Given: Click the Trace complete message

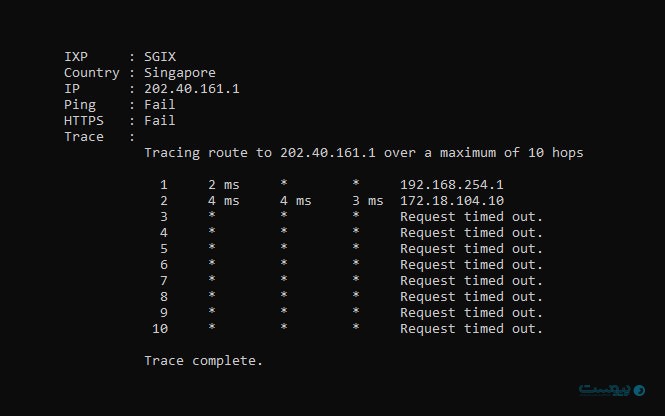Looking at the screenshot, I should (204, 361).
